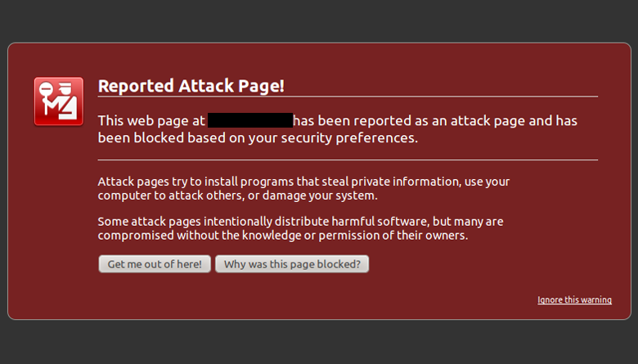Click the divider line above "Attack pages try"
Screen dimensions: 638x364
pyautogui.click(x=348, y=160)
